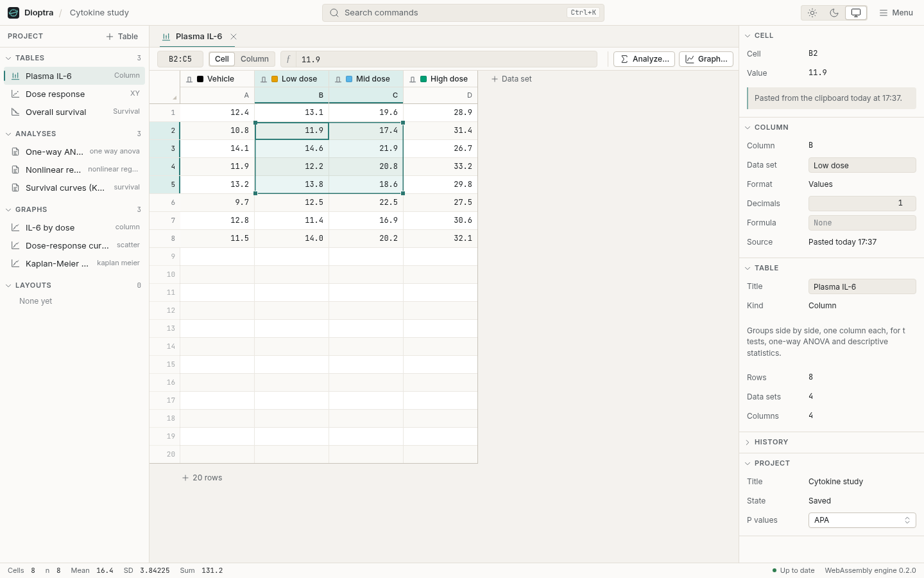This screenshot has width=924, height=578.
Task: Switch to light theme sun icon
Action: click(x=812, y=13)
